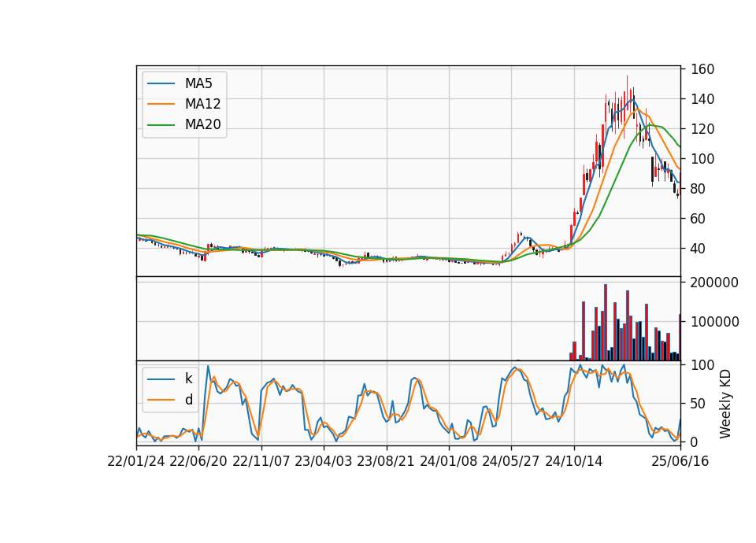
Task: Click the orange d legend line sample
Action: point(161,400)
